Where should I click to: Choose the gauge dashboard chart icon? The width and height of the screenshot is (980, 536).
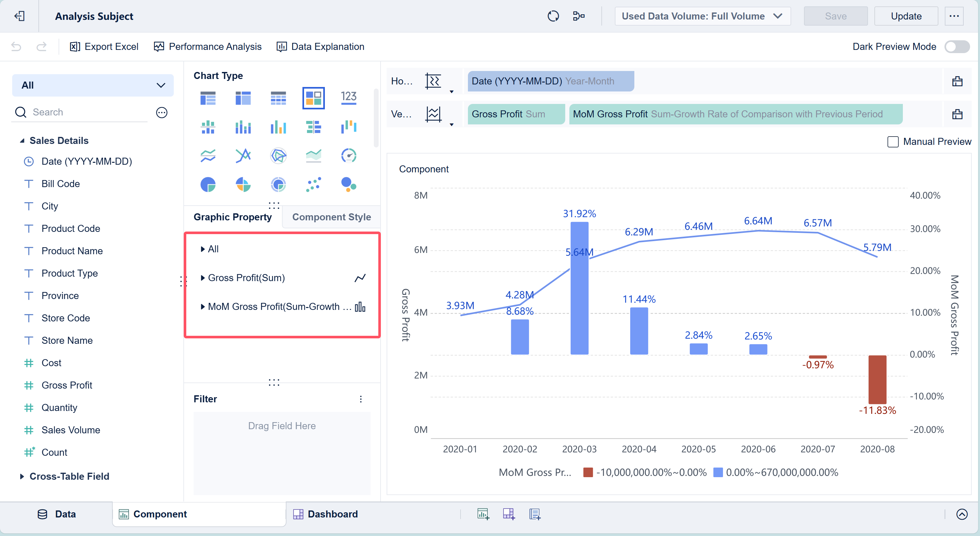[349, 155]
